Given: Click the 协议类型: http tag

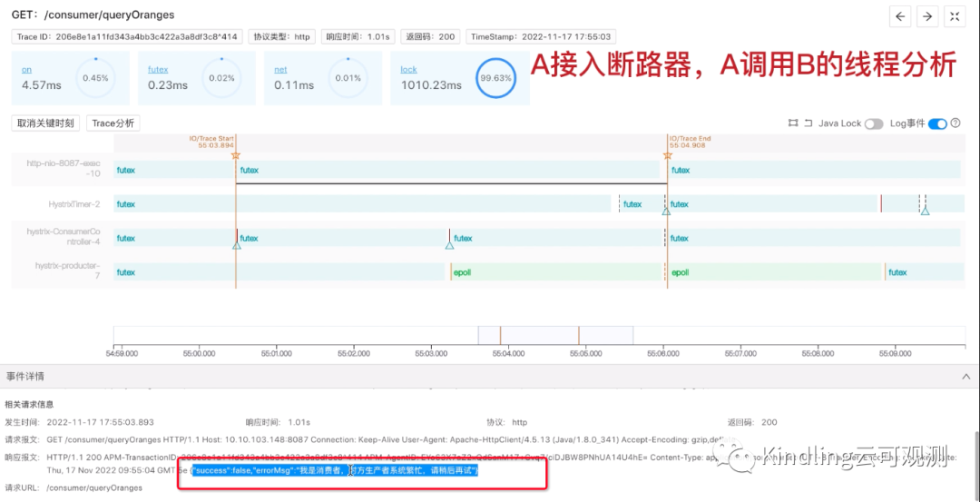Looking at the screenshot, I should pos(282,37).
